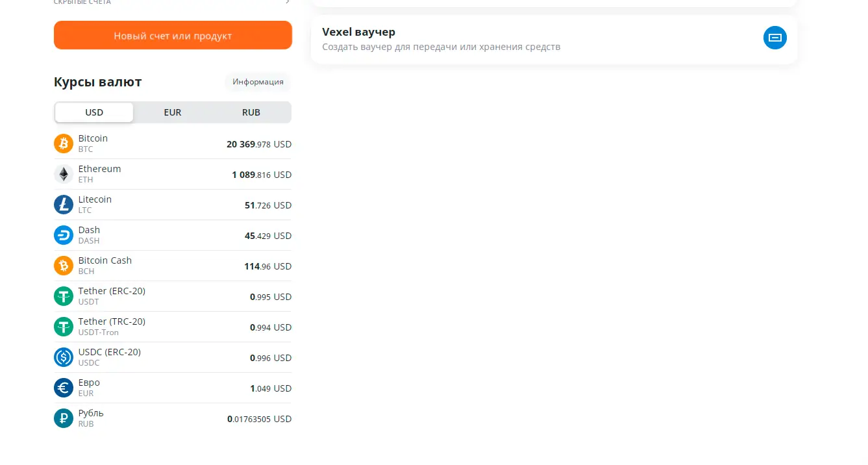Image resolution: width=868 pixels, height=465 pixels.
Task: Click the Ruble currency icon
Action: point(64,418)
